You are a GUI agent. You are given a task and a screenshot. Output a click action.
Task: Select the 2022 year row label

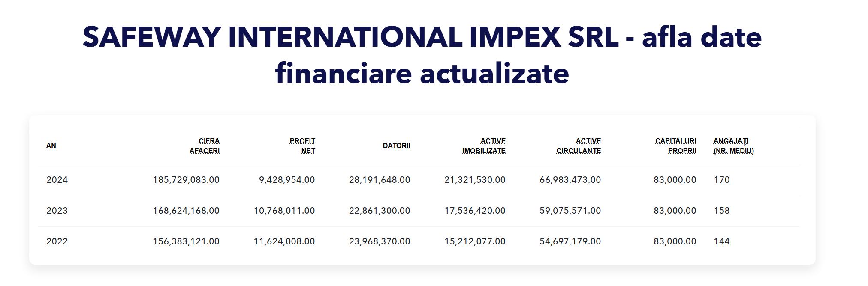pyautogui.click(x=57, y=241)
